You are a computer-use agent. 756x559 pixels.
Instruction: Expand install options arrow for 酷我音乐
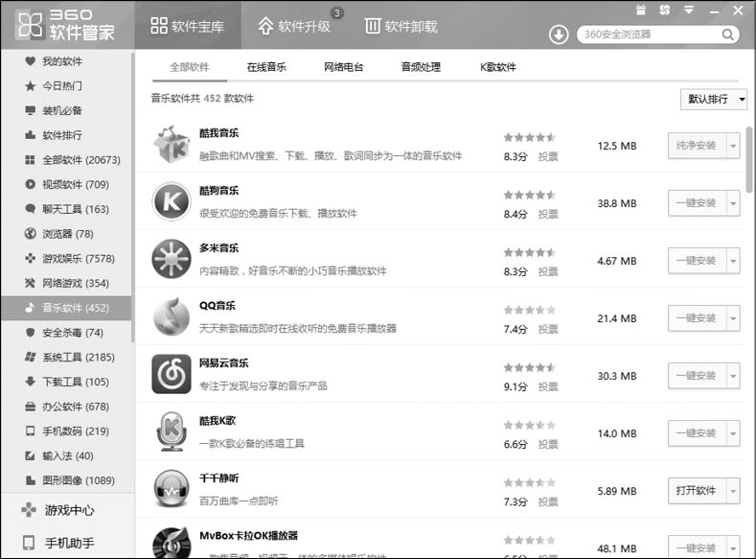733,145
